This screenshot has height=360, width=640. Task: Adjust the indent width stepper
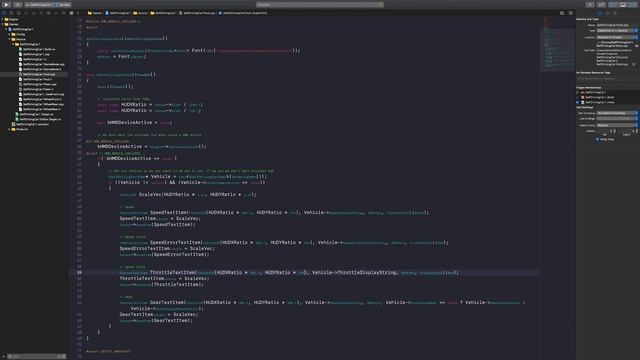637,131
